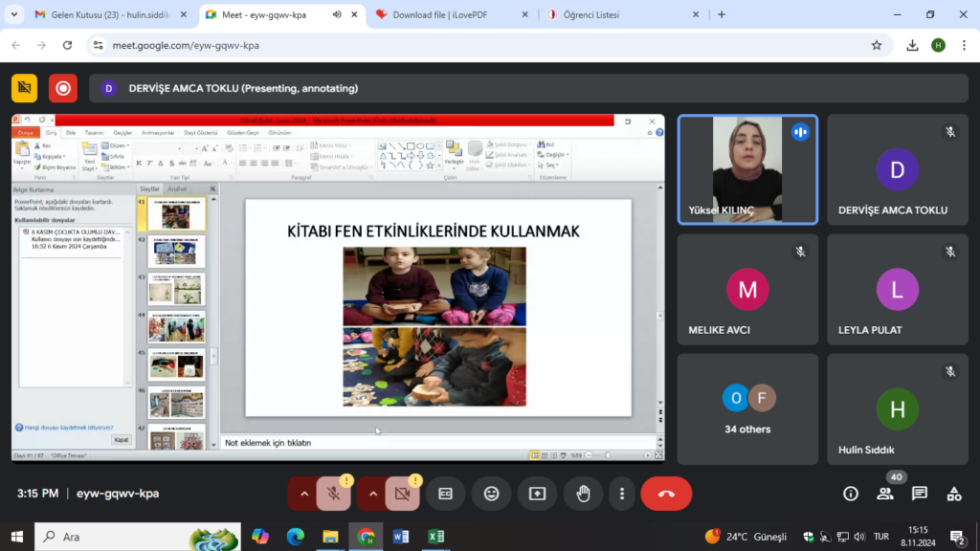
Task: Show the people list with 40 participants
Action: pyautogui.click(x=885, y=494)
